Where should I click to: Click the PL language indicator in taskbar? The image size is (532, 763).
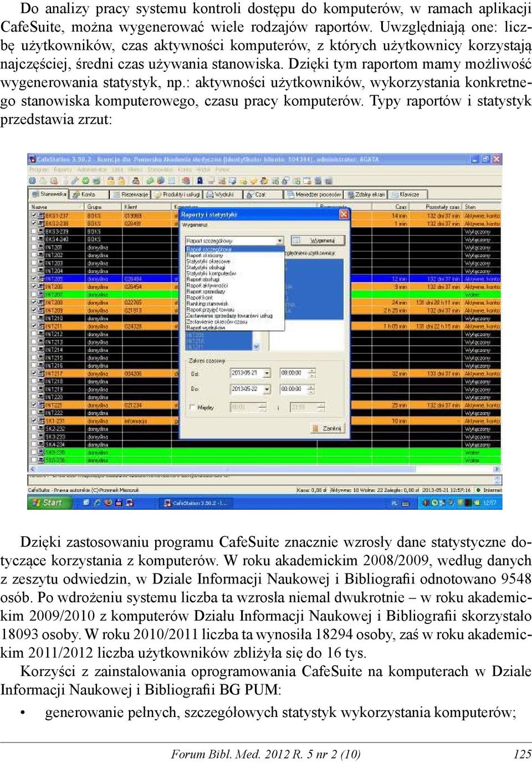tap(394, 503)
